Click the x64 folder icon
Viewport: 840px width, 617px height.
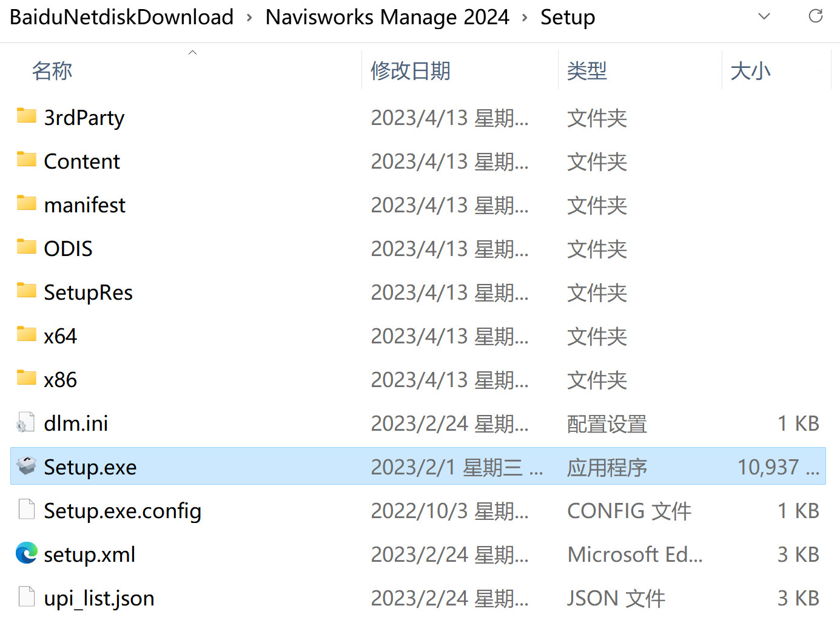[x=26, y=334]
